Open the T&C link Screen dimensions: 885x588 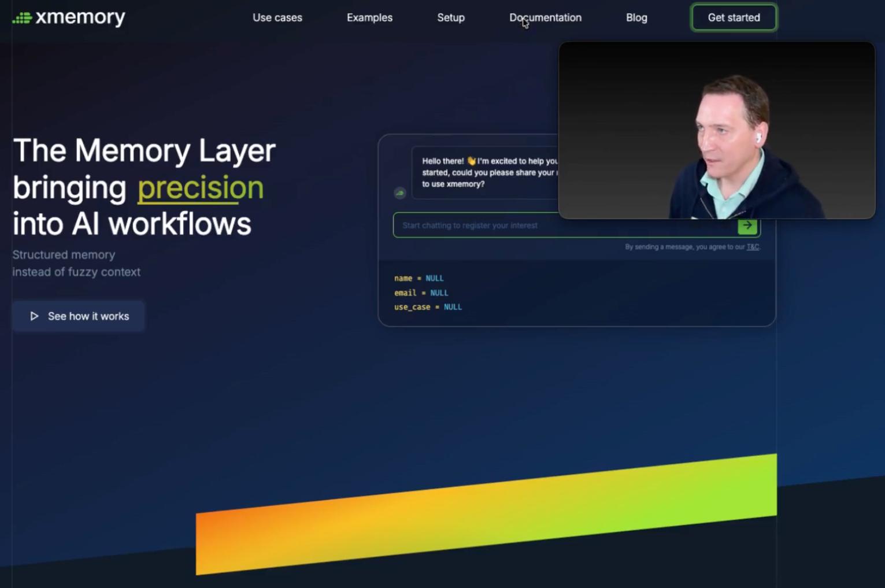pyautogui.click(x=753, y=247)
